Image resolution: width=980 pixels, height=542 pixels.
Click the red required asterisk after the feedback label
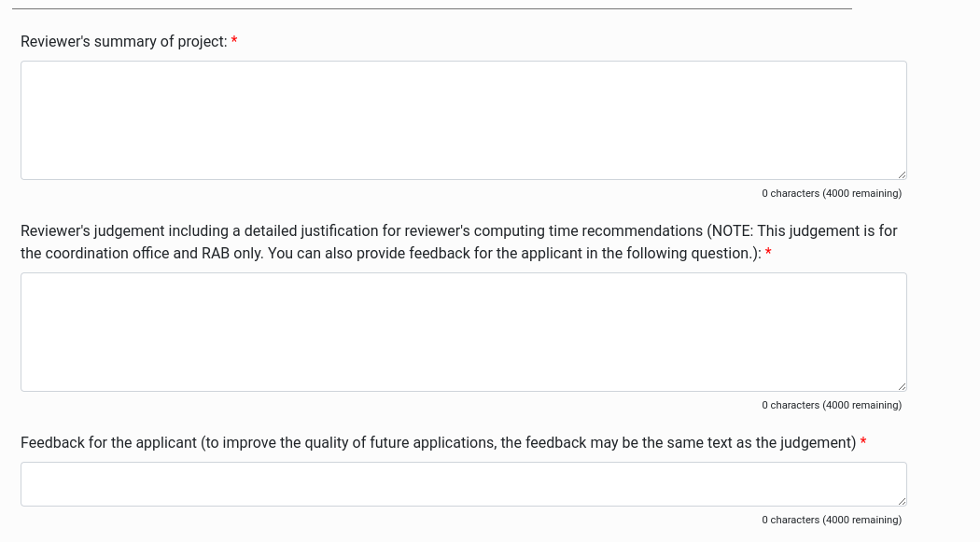863,443
